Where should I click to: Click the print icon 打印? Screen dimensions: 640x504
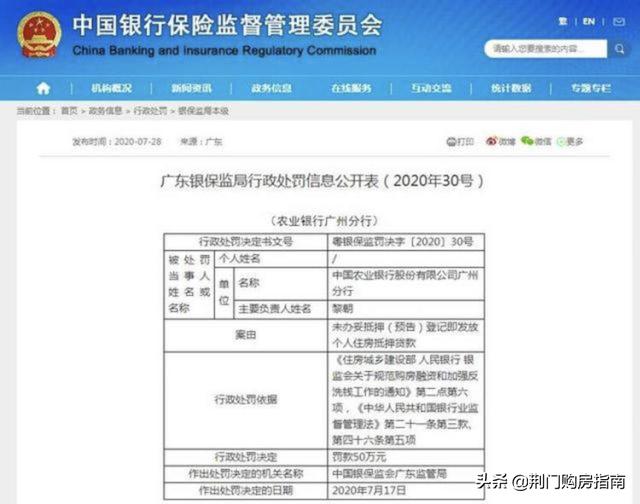tap(460, 142)
